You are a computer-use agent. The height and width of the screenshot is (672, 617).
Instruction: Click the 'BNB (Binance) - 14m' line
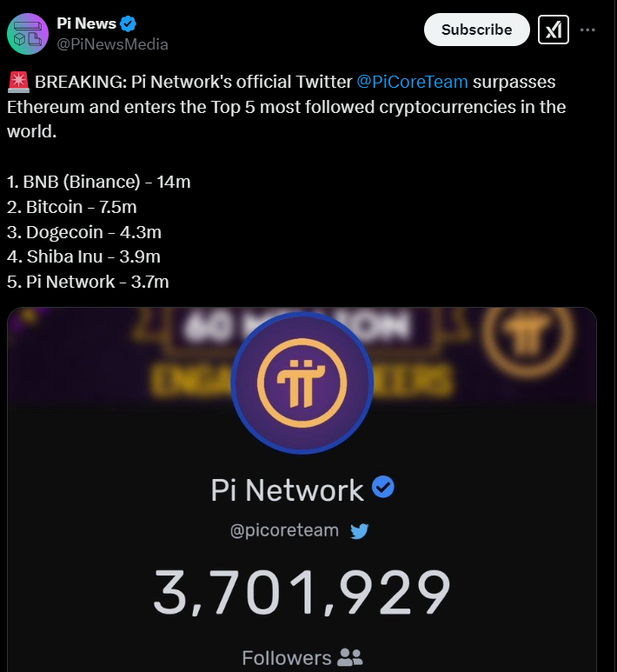coord(98,182)
